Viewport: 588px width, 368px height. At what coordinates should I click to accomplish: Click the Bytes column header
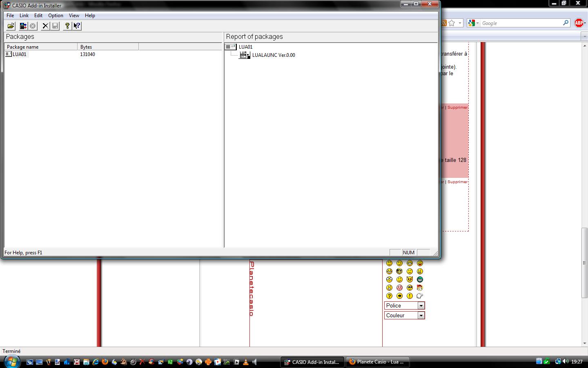pyautogui.click(x=108, y=47)
